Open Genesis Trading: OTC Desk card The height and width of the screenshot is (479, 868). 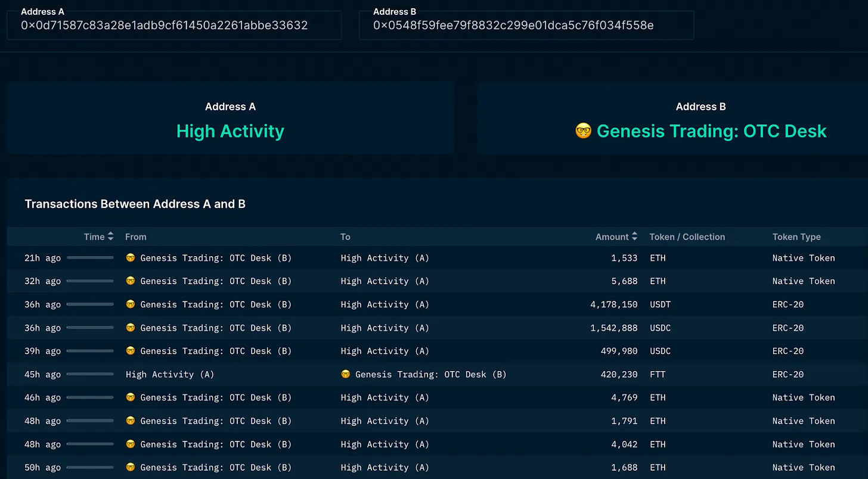coord(672,118)
